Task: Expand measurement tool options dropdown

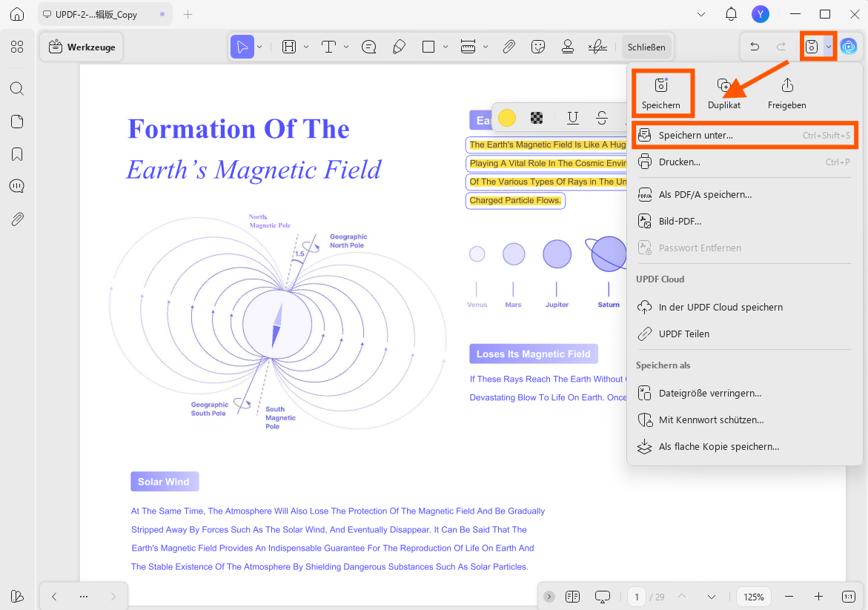Action: [x=486, y=47]
